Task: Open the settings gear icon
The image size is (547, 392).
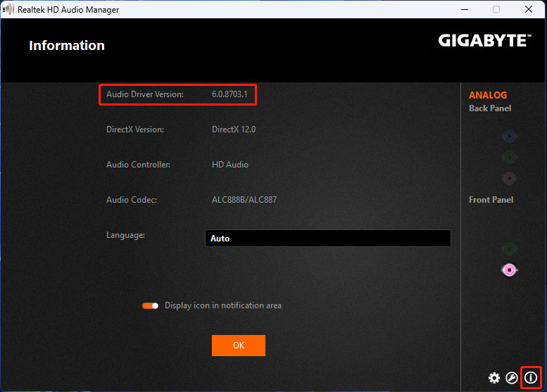Action: pos(494,378)
